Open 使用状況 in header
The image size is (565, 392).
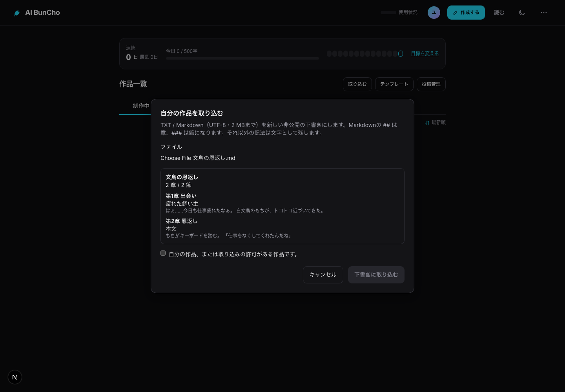tap(399, 13)
